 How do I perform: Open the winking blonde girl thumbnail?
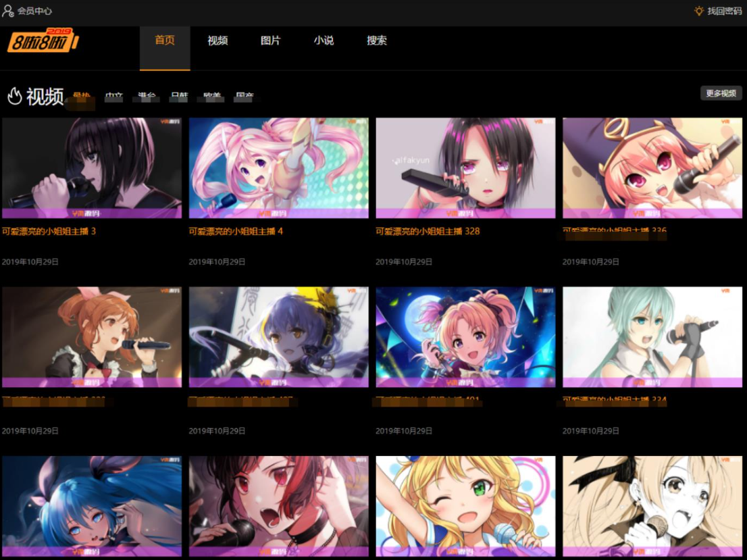(465, 505)
